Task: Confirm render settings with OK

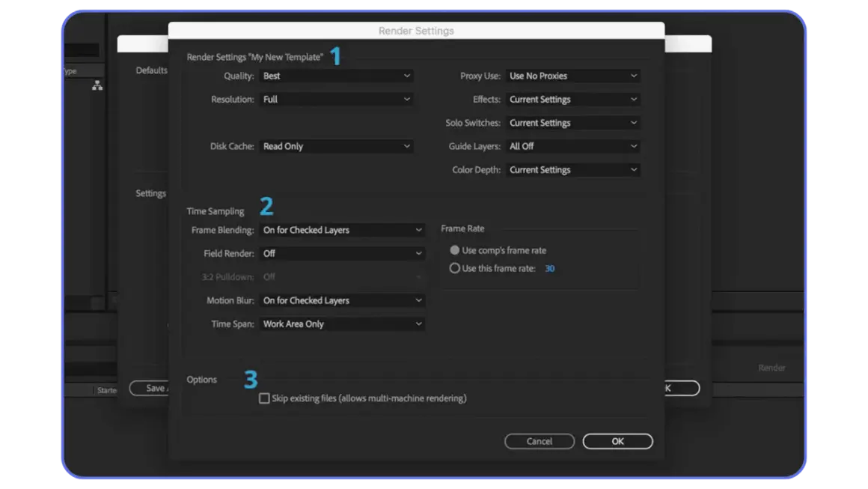Action: (618, 441)
